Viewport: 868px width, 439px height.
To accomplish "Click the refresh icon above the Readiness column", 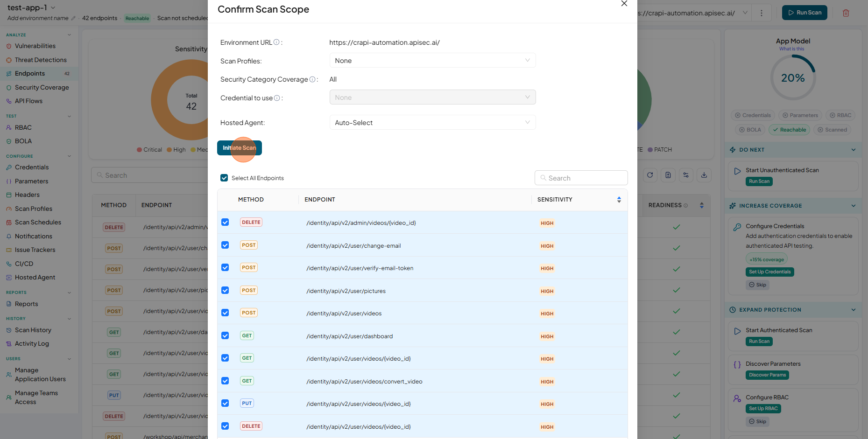I will click(650, 175).
